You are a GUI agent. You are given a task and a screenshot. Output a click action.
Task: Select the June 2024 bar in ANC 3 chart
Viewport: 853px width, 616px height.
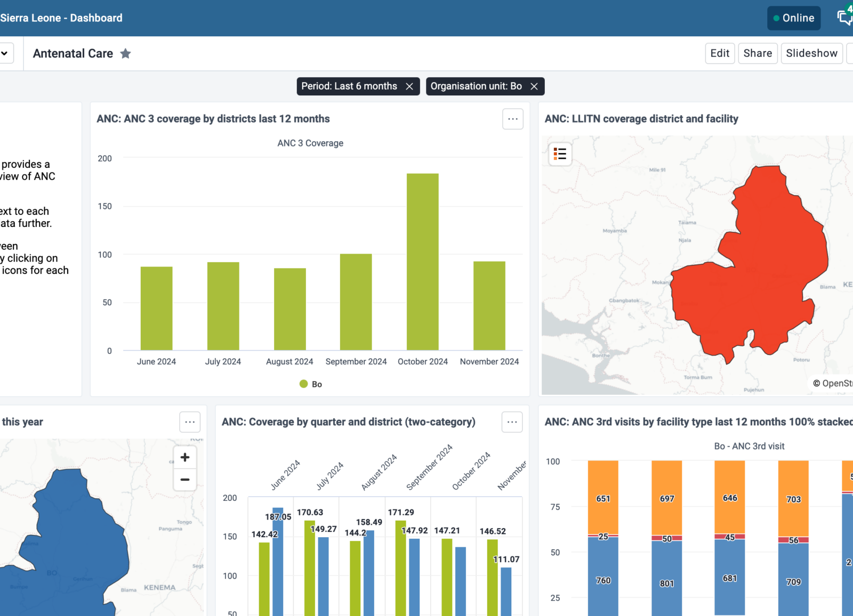click(x=156, y=309)
